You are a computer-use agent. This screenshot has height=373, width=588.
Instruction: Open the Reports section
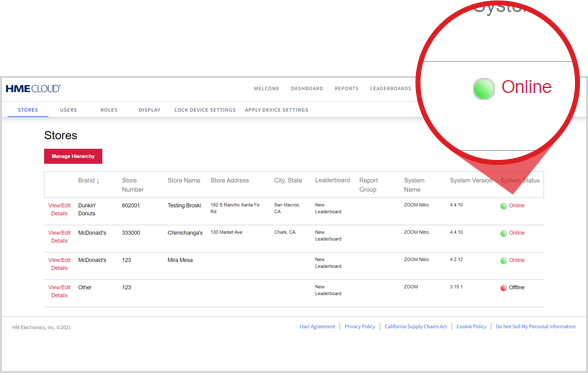(346, 88)
